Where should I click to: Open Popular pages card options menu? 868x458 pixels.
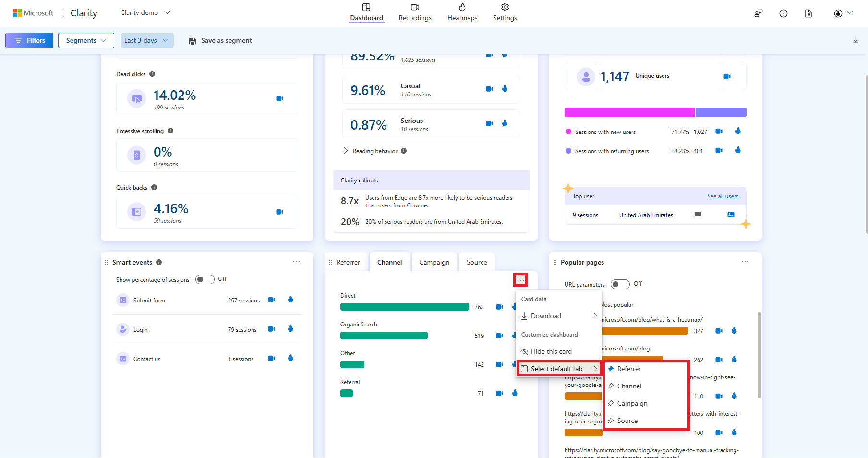pos(745,262)
